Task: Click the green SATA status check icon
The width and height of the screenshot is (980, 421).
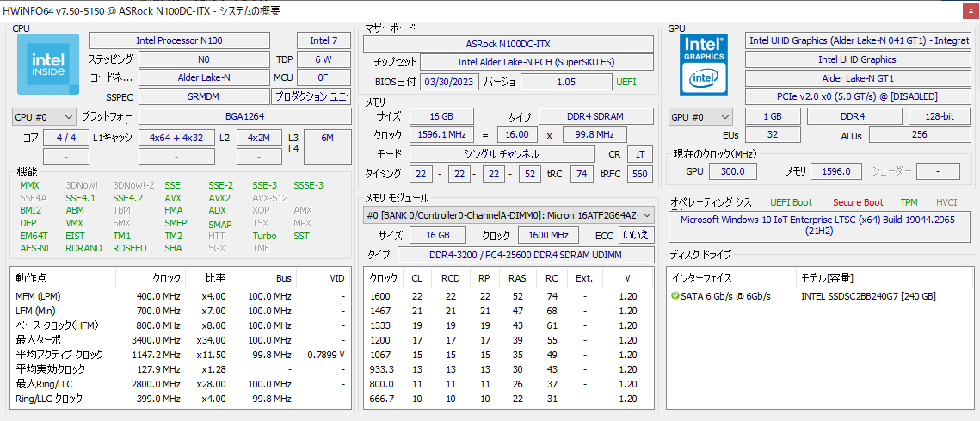Action: point(675,296)
